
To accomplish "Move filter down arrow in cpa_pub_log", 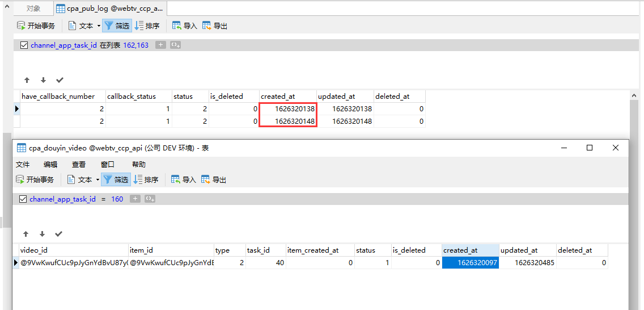I will point(43,79).
